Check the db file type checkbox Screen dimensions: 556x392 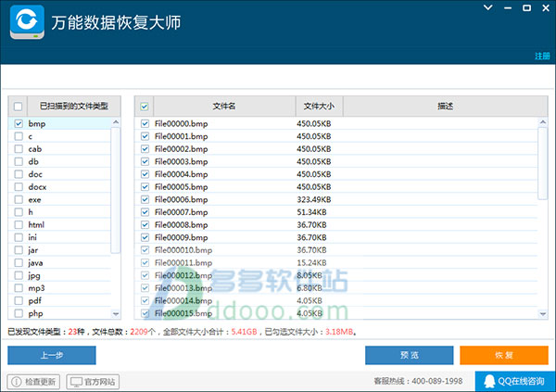tap(19, 161)
